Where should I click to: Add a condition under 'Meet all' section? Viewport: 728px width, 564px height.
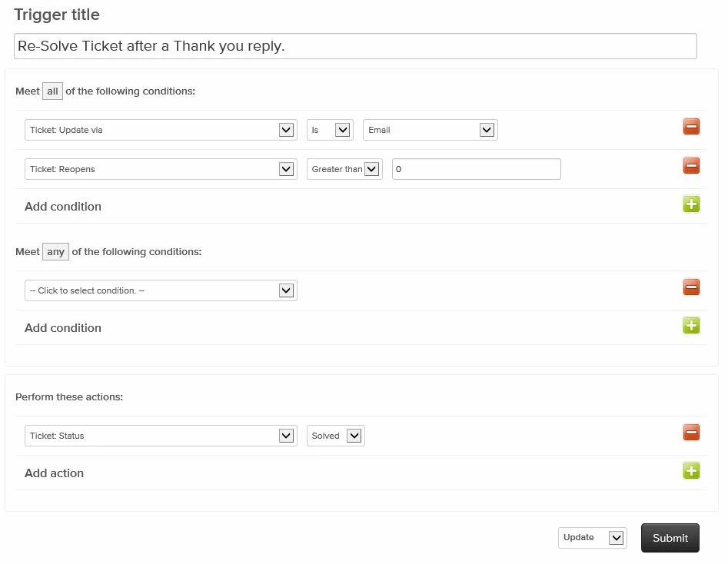[x=691, y=204]
